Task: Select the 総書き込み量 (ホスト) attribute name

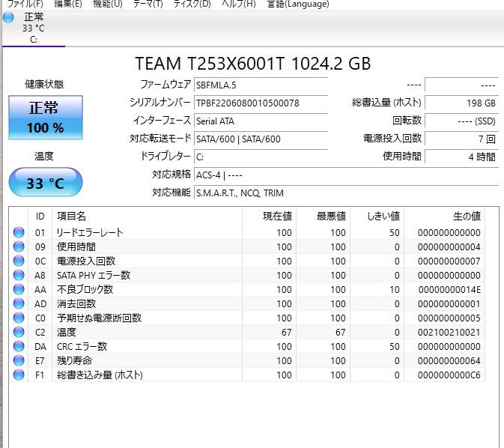Action: tap(100, 375)
